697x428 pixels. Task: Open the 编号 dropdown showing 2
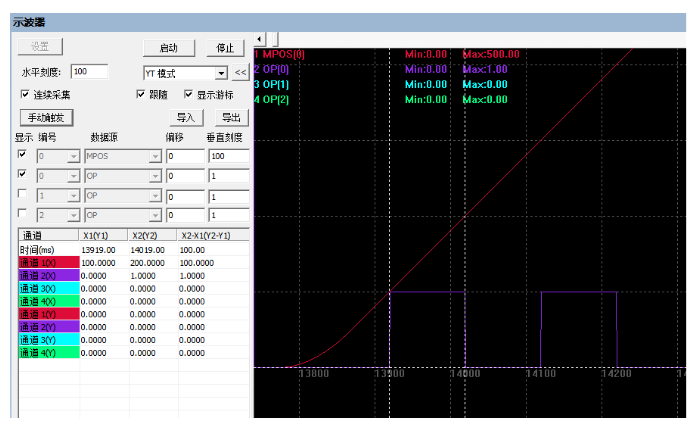(73, 216)
